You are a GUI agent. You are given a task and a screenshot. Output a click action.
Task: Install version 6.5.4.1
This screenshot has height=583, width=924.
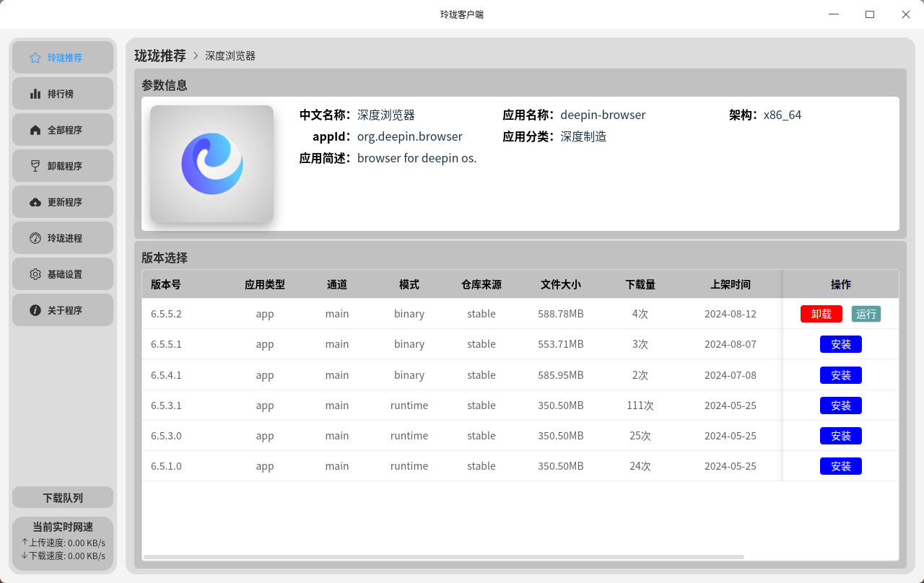tap(841, 375)
